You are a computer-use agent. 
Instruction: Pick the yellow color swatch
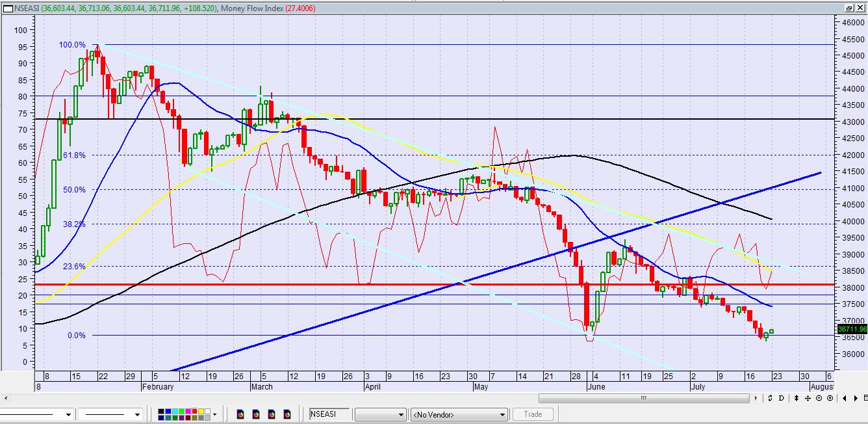pos(201,411)
